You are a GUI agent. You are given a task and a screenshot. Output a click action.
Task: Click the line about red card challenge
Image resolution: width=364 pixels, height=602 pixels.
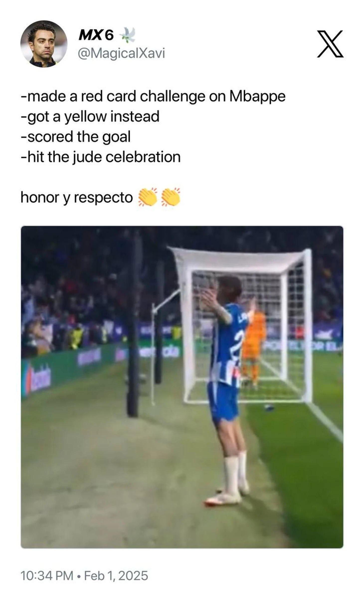coord(153,97)
